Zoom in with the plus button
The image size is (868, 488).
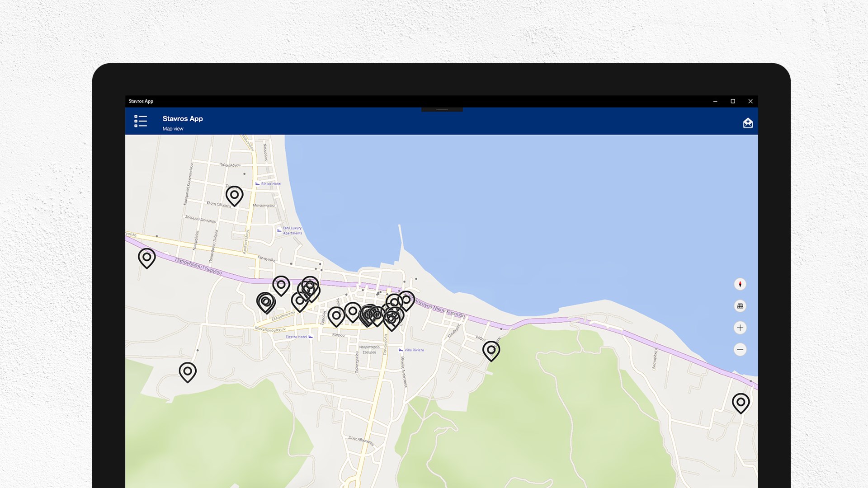[740, 328]
